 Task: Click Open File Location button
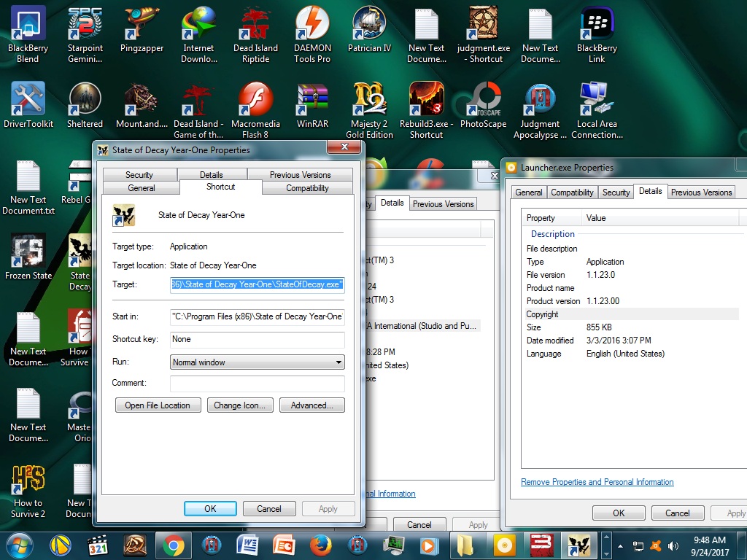tap(158, 405)
